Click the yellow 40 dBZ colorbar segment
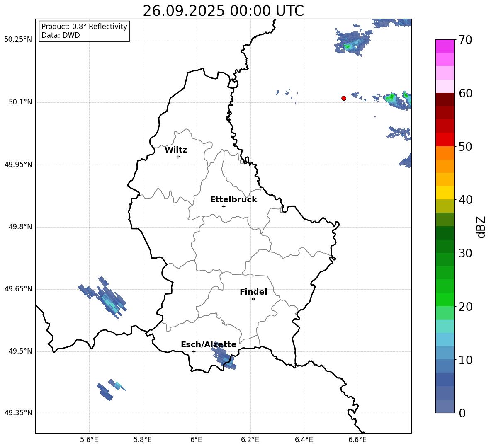 445,193
